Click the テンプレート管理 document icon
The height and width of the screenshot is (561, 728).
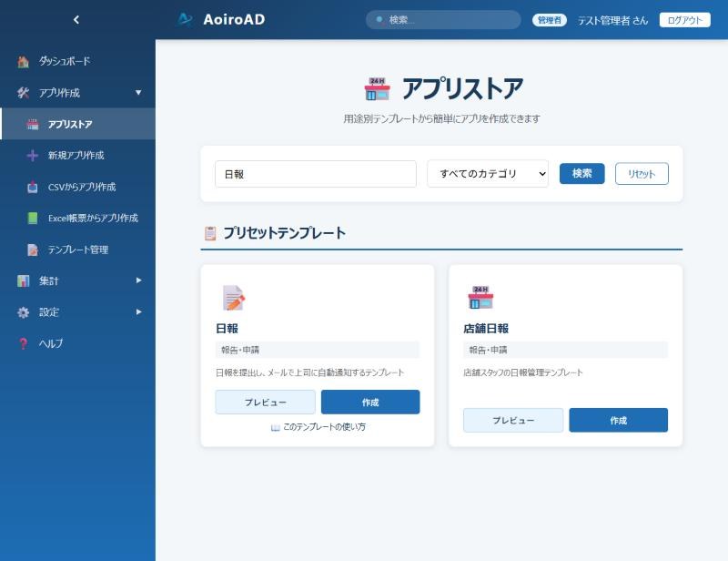(33, 250)
